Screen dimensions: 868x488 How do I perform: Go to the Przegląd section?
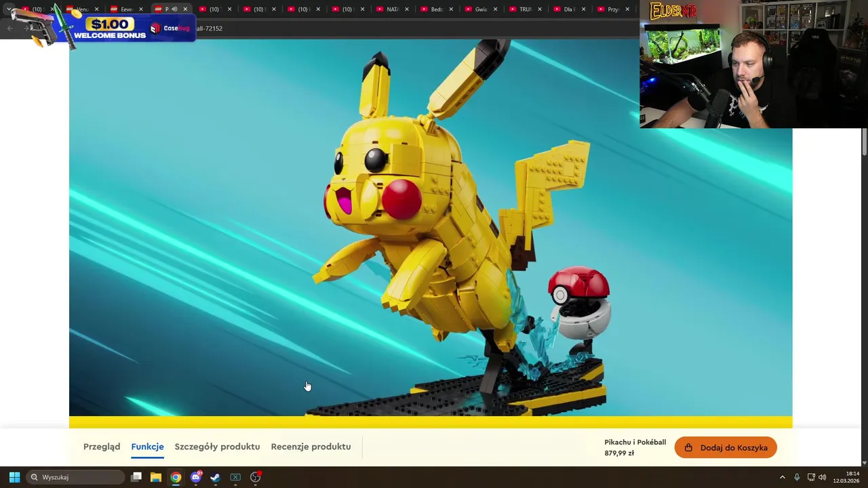(102, 447)
